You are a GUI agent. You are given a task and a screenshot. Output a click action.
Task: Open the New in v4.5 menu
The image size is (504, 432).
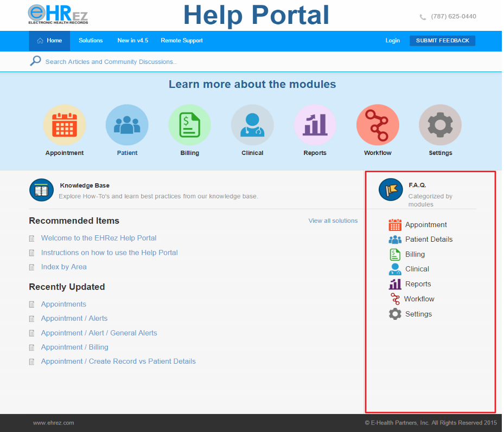(x=132, y=41)
